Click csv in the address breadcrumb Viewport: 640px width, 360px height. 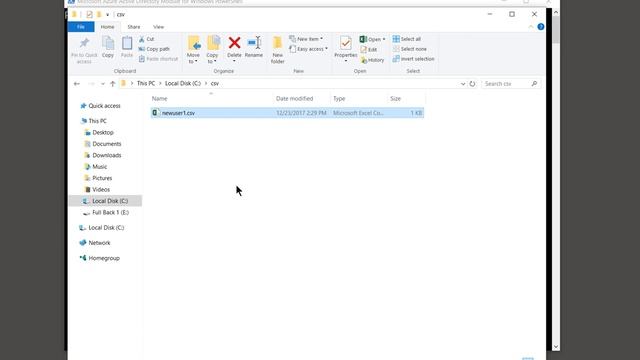point(215,83)
